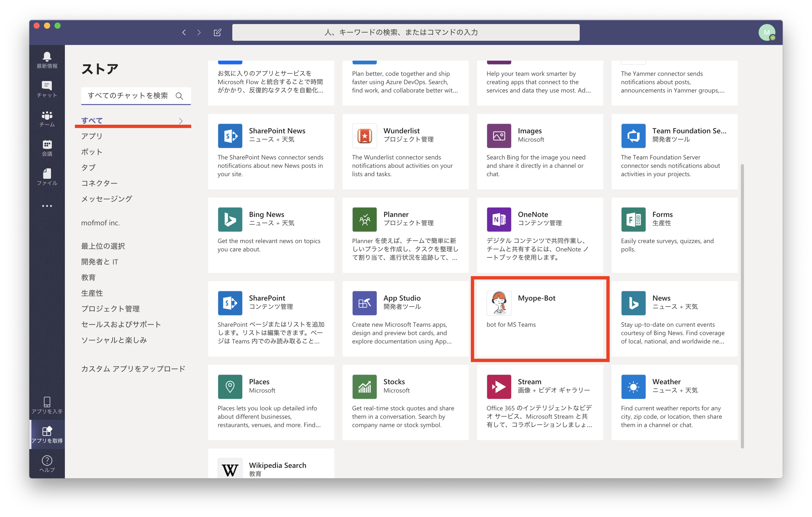812x517 pixels.
Task: Open the more options ellipsis in sidebar
Action: click(47, 206)
